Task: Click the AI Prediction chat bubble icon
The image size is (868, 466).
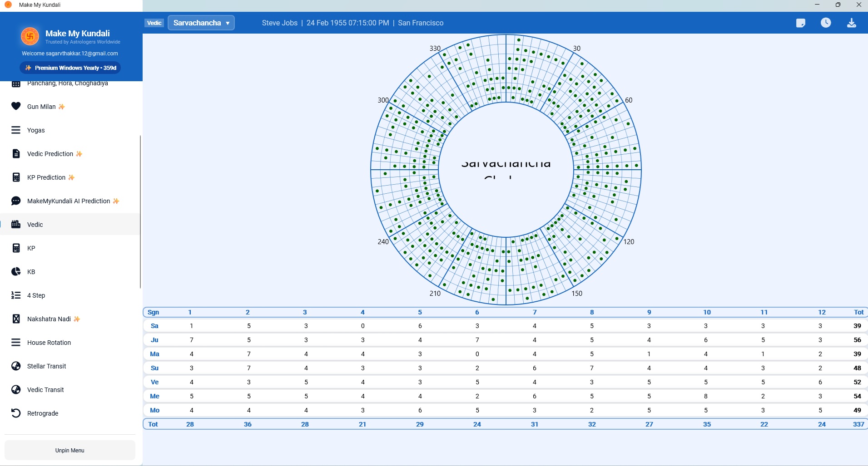Action: (x=16, y=201)
